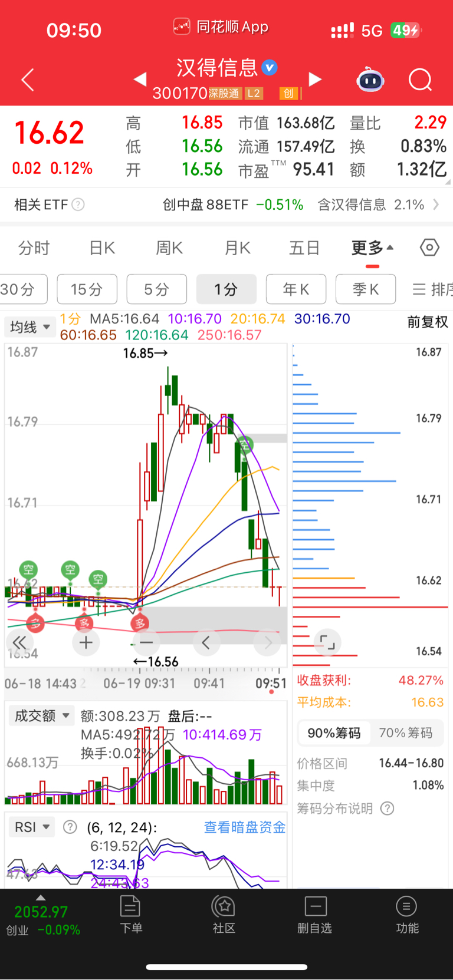Tap current price 16.62
Screen dimensions: 453x980
coord(50,132)
